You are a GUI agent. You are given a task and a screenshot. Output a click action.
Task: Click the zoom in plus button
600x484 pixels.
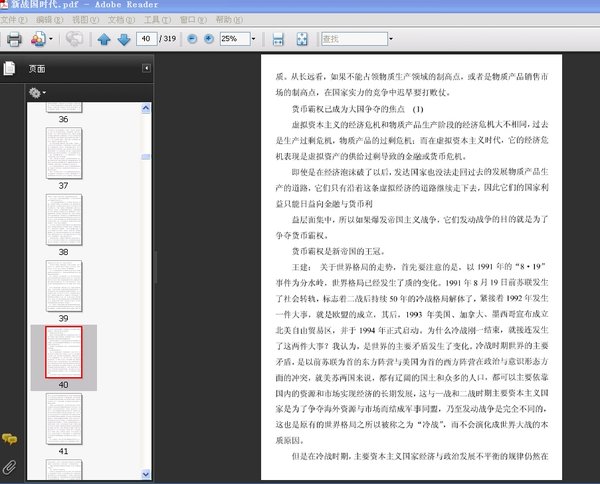[x=209, y=39]
